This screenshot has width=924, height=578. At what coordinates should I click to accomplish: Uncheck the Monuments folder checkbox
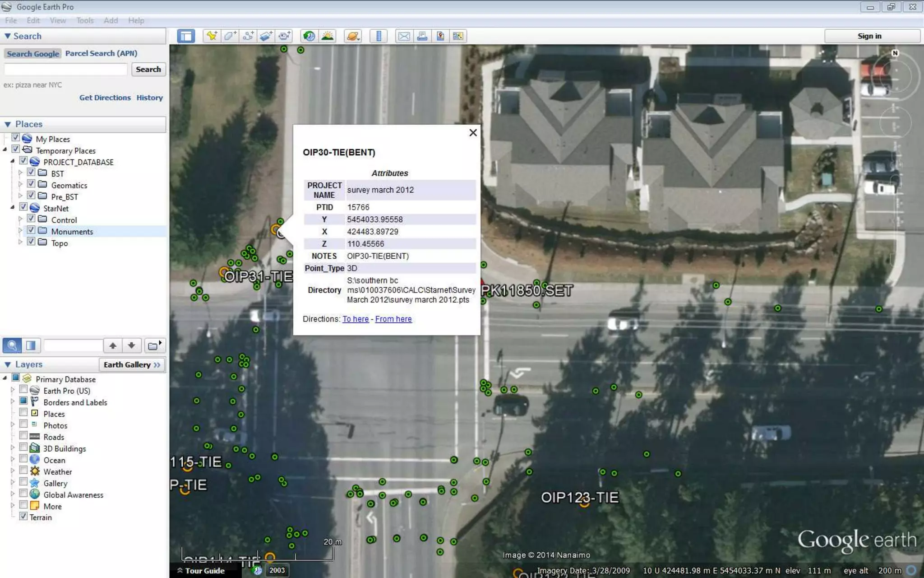(31, 230)
